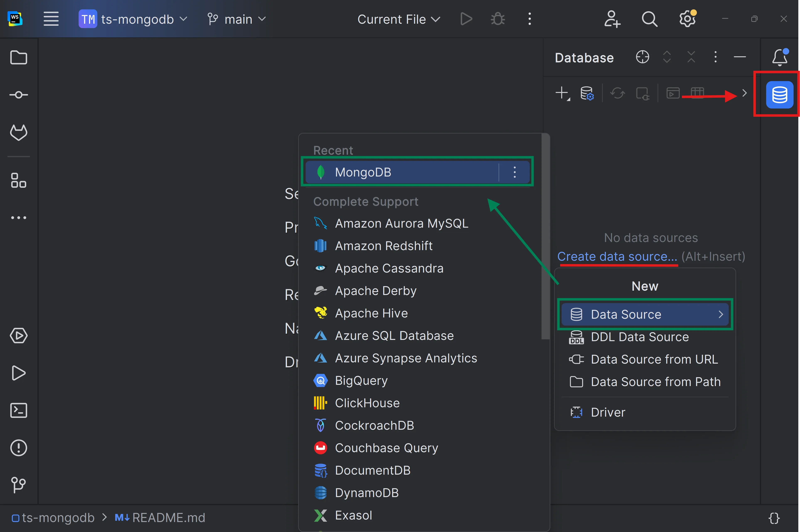Viewport: 800px width, 532px height.
Task: Click the Search Everywhere magnifier
Action: tap(649, 19)
